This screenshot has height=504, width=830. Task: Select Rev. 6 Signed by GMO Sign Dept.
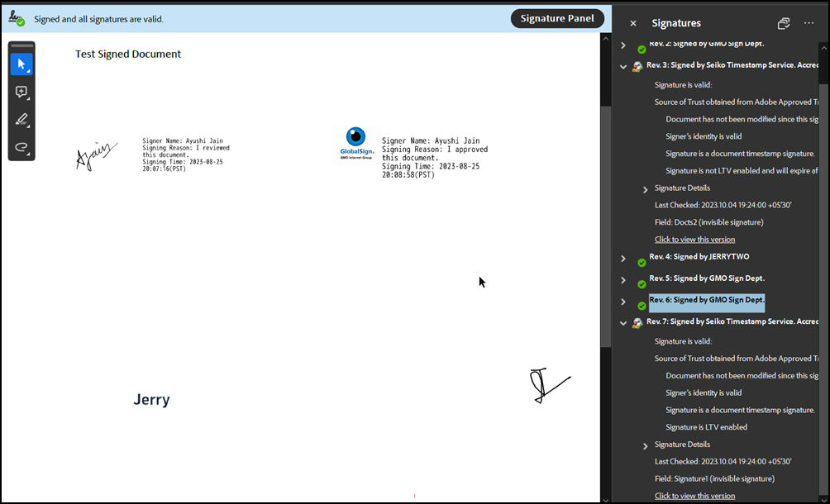pos(706,301)
